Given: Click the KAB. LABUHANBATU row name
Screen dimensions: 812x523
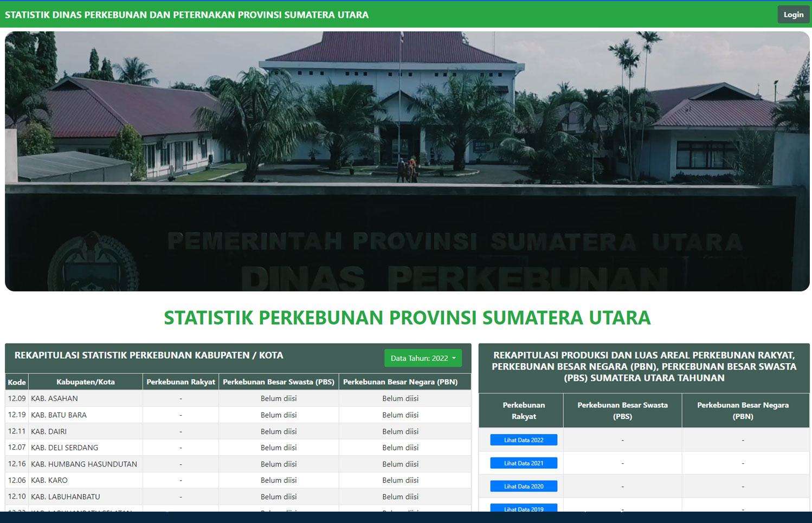Looking at the screenshot, I should click(66, 496).
